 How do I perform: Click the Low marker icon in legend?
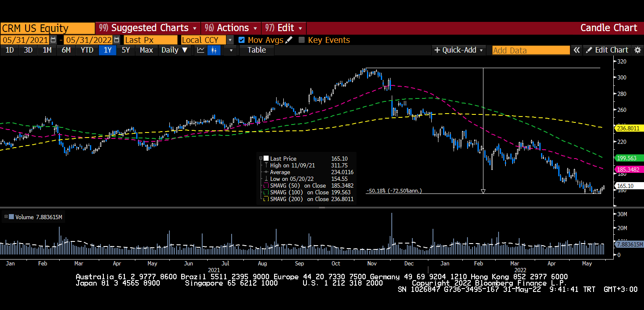point(266,179)
